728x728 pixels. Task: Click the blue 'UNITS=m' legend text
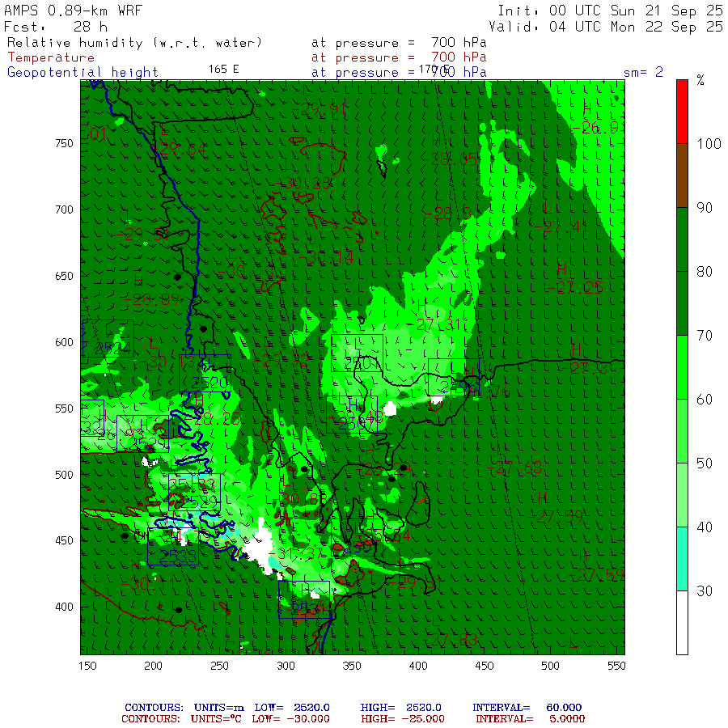click(x=218, y=708)
